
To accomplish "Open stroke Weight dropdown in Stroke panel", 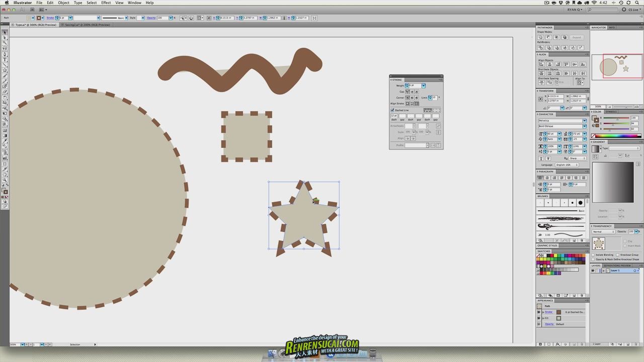I will pyautogui.click(x=424, y=85).
